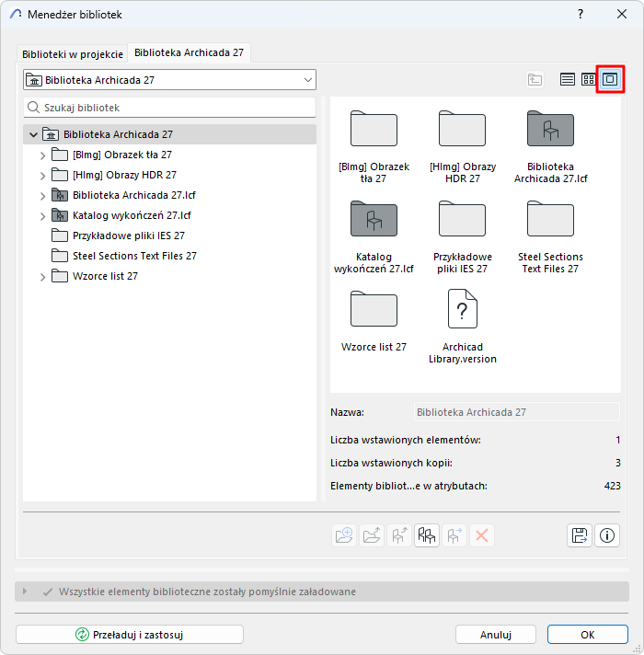The height and width of the screenshot is (655, 644).
Task: Click the Szukaj bibliotek search field
Action: pyautogui.click(x=169, y=108)
